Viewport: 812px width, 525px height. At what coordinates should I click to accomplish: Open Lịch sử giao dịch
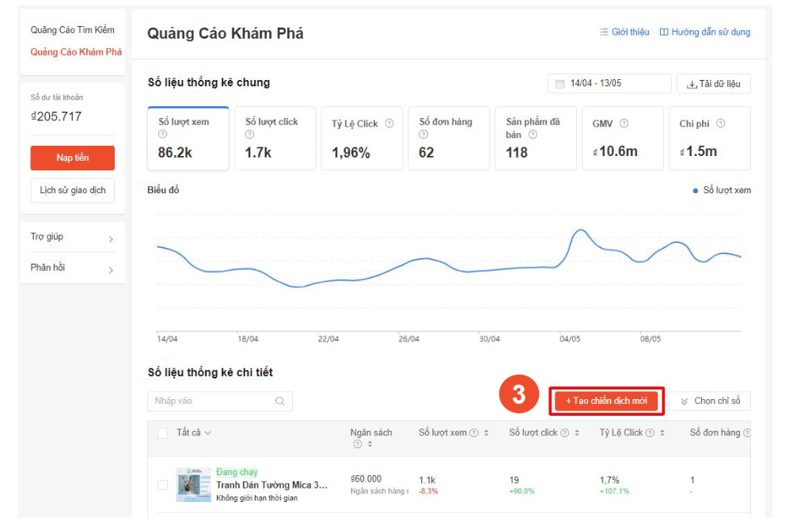point(72,190)
